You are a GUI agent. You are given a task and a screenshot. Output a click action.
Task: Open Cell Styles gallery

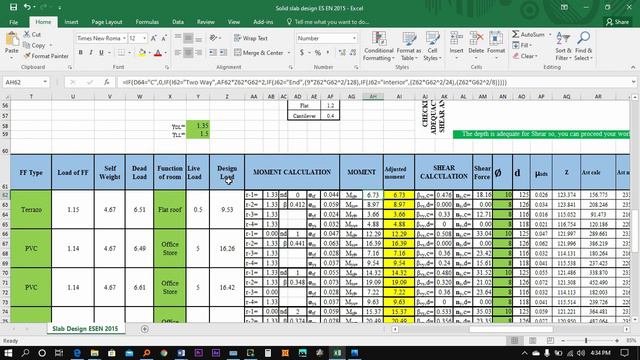[x=432, y=47]
